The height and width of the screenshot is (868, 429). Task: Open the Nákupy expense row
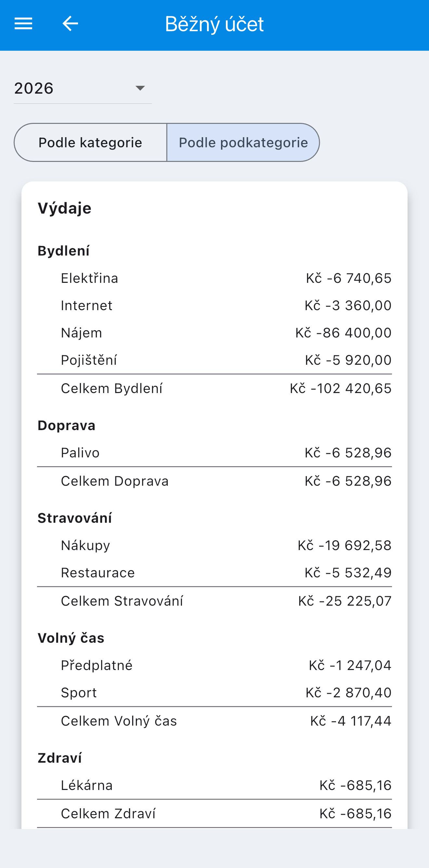point(214,546)
